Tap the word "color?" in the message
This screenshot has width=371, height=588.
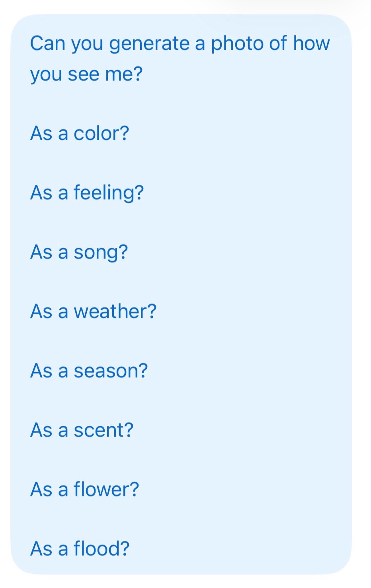(x=102, y=133)
